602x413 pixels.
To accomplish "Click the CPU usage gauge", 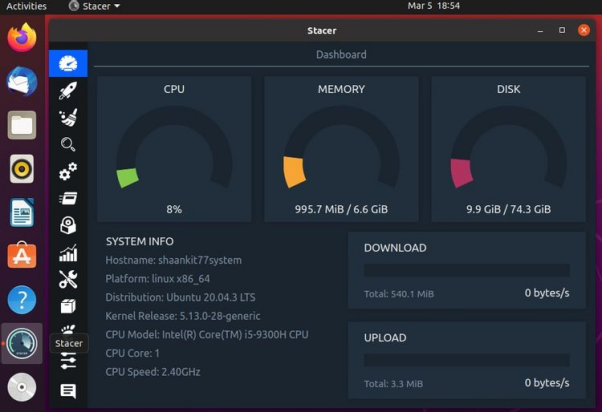I will 174,150.
